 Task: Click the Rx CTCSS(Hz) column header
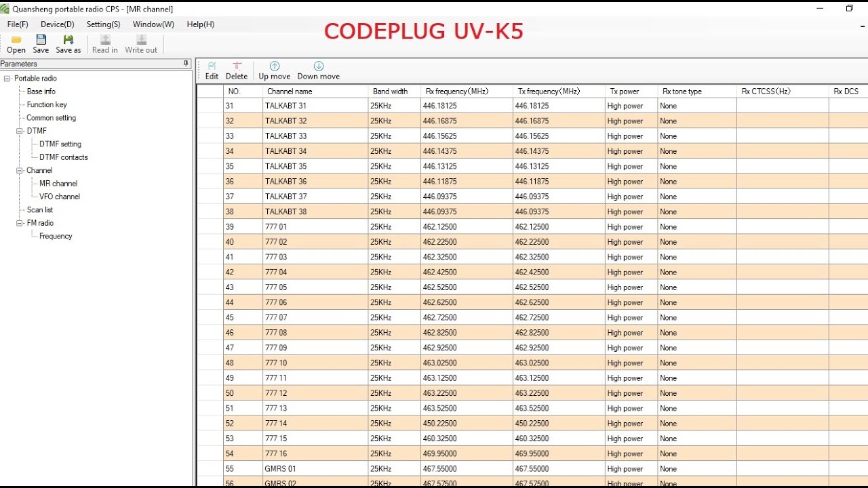tap(783, 91)
